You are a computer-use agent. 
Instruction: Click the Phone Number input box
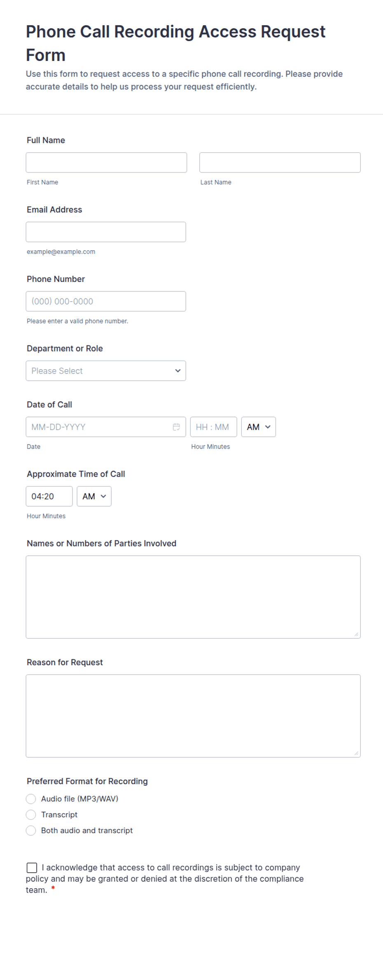point(106,301)
